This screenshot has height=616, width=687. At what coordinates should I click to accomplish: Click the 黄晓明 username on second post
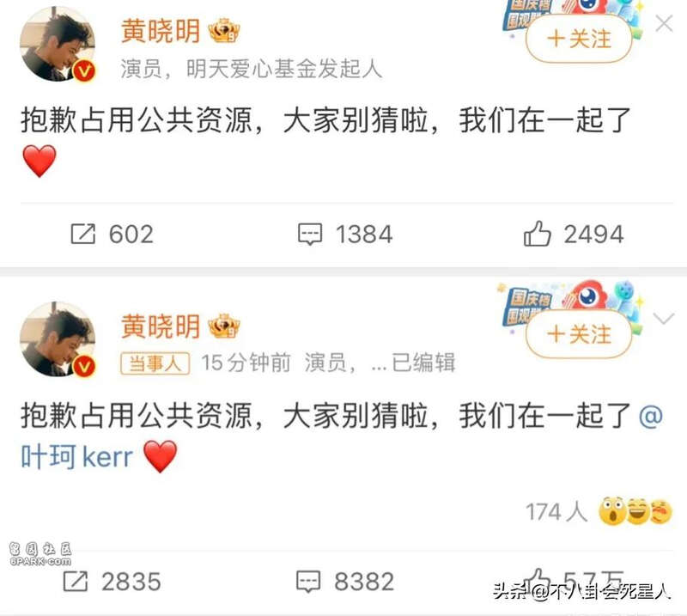tap(161, 326)
